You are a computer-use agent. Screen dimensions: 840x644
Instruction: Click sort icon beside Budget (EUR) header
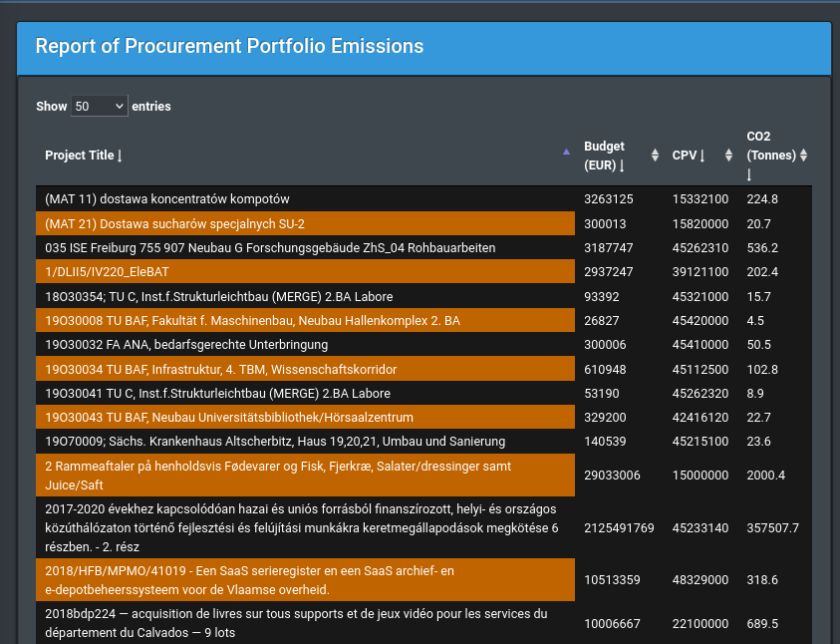pyautogui.click(x=654, y=155)
